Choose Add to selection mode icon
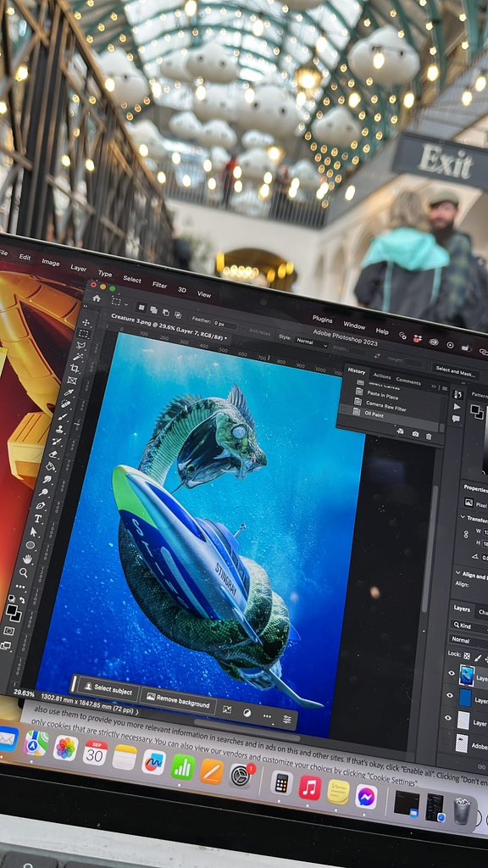488x868 pixels. point(153,310)
